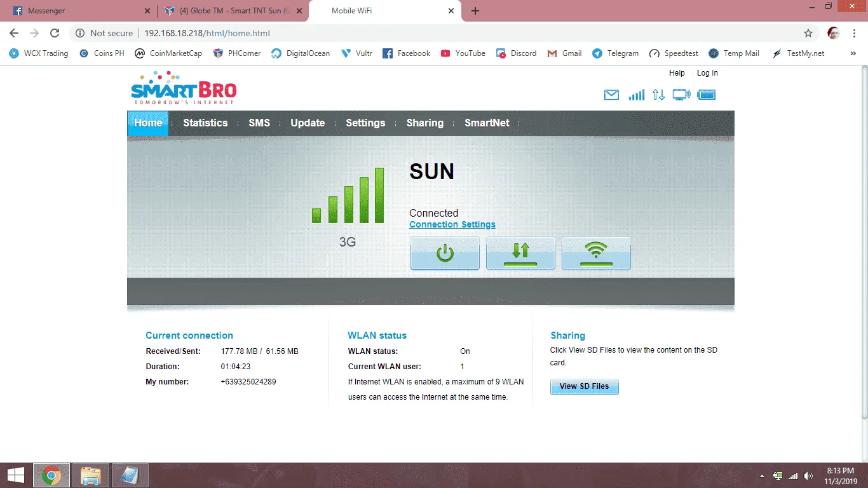
Task: Open the Coins PH bookmark
Action: coord(102,53)
